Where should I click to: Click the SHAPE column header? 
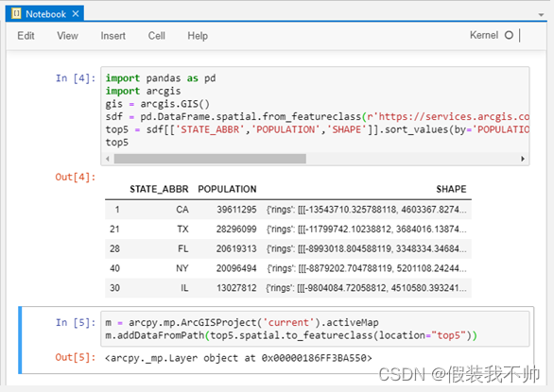tap(451, 189)
